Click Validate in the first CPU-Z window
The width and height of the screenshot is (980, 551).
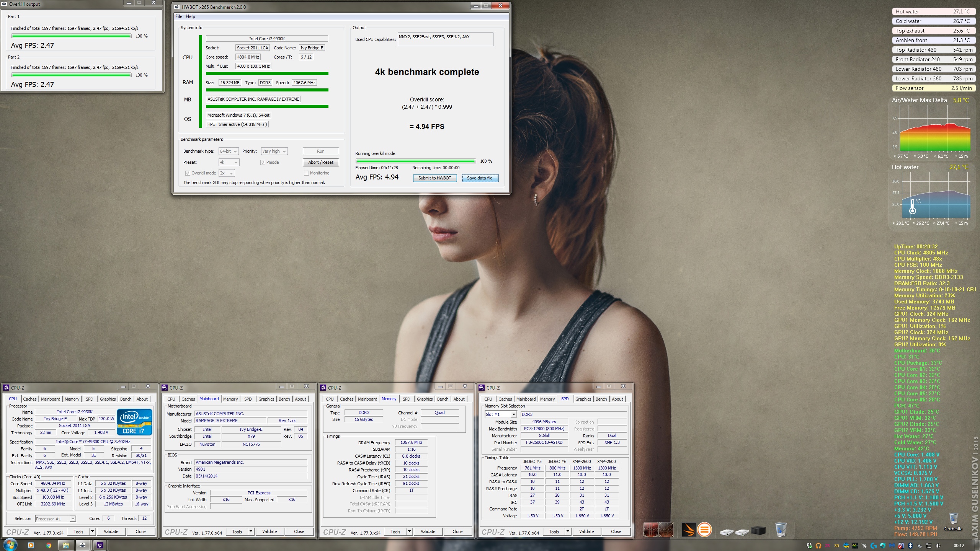(111, 531)
